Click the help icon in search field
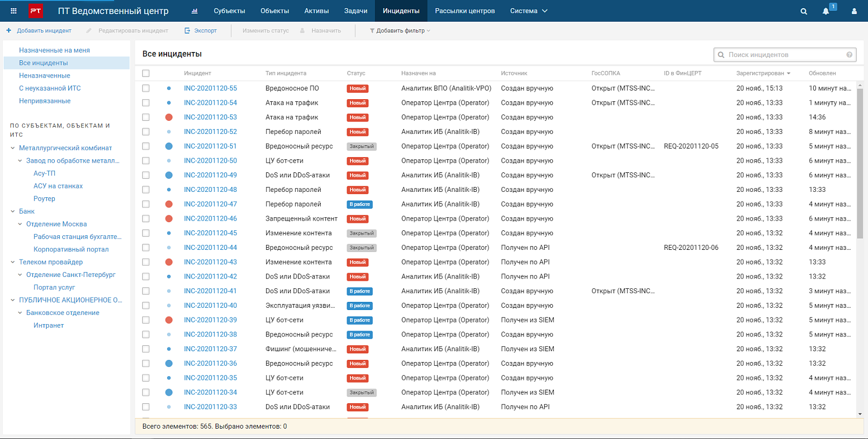The width and height of the screenshot is (868, 439). (x=850, y=55)
